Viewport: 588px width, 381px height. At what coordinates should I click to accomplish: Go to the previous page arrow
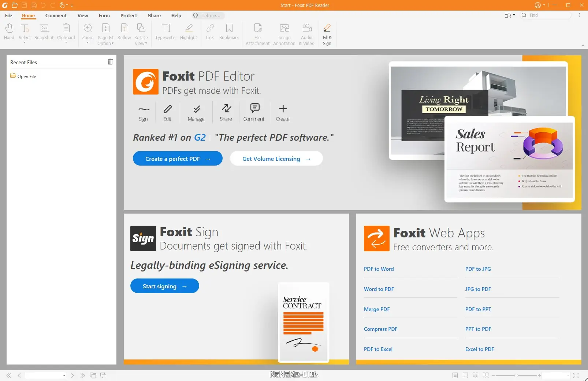click(19, 376)
